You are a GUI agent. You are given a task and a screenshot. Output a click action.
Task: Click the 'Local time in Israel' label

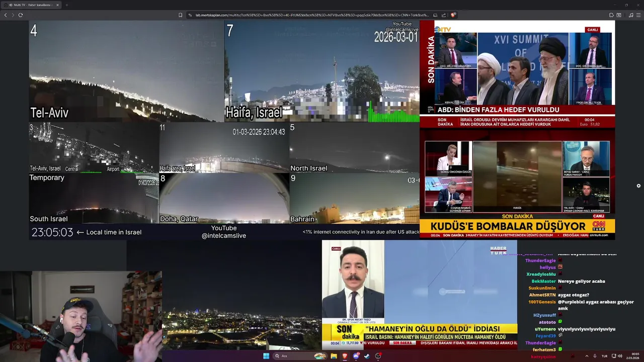tap(114, 232)
